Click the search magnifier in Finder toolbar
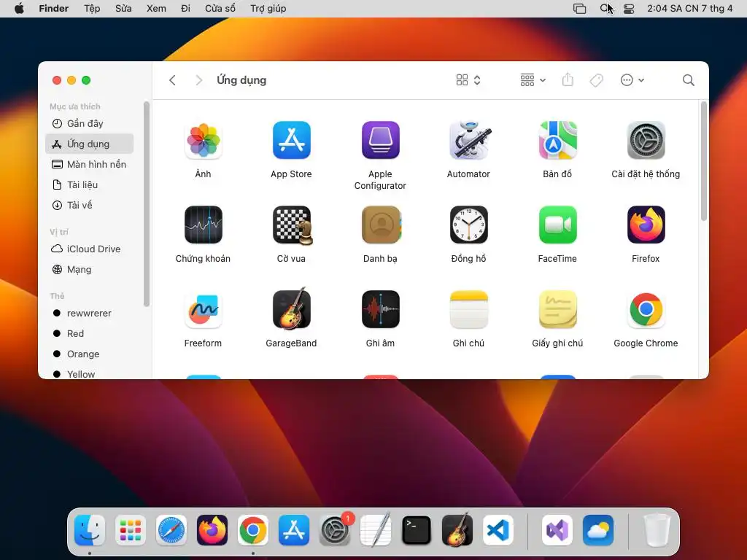747x560 pixels. (689, 80)
